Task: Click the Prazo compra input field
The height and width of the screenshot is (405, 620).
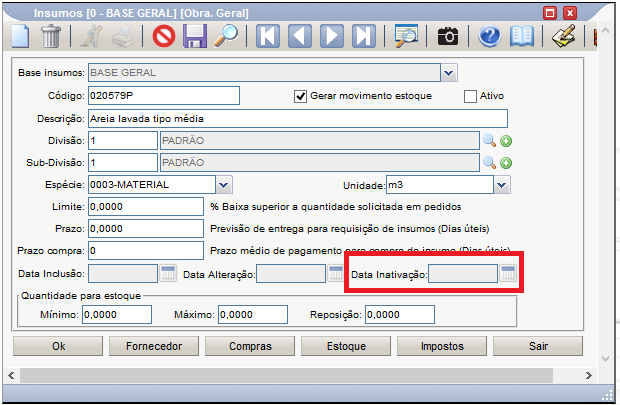Action: (x=146, y=251)
